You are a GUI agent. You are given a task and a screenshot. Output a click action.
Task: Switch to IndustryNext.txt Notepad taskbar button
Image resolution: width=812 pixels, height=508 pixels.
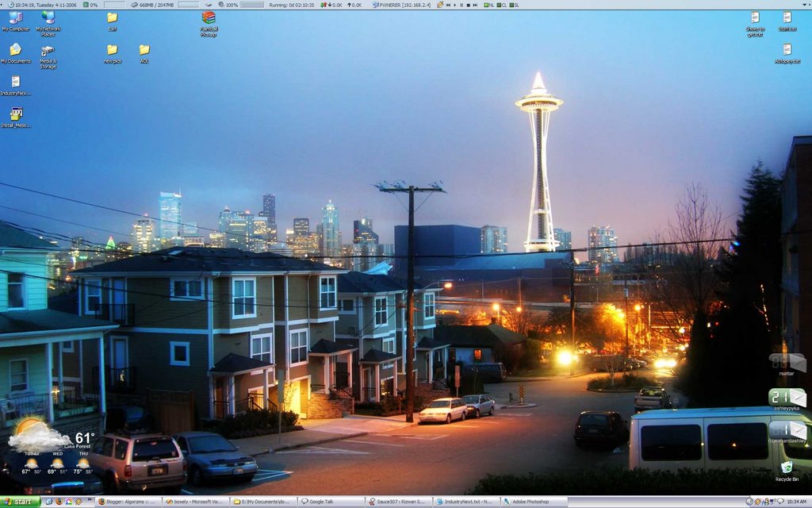click(x=467, y=502)
